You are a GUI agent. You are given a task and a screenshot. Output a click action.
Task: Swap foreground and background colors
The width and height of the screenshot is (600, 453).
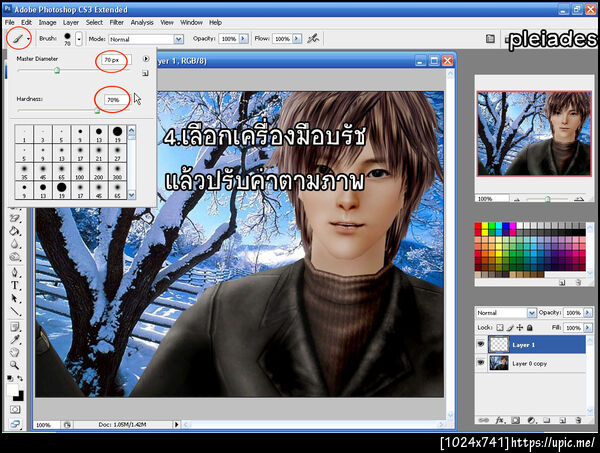[x=20, y=378]
